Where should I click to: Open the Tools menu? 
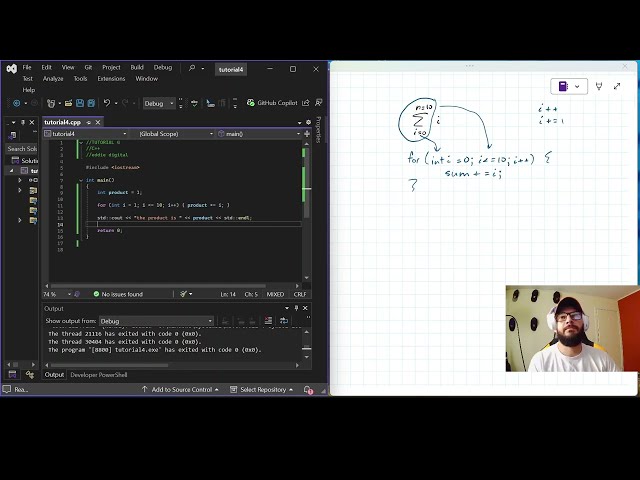point(80,78)
